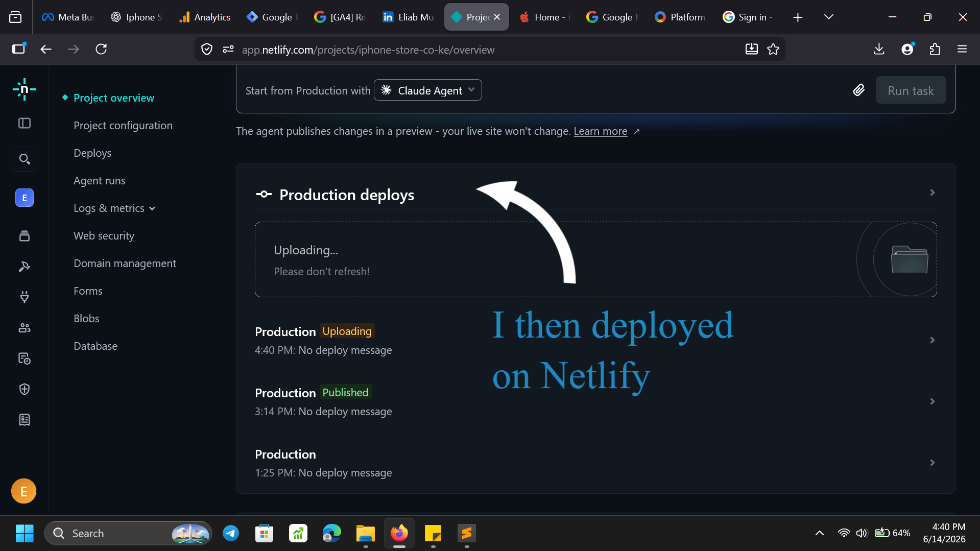Open the extensions plug icon
980x551 pixels.
point(25,297)
